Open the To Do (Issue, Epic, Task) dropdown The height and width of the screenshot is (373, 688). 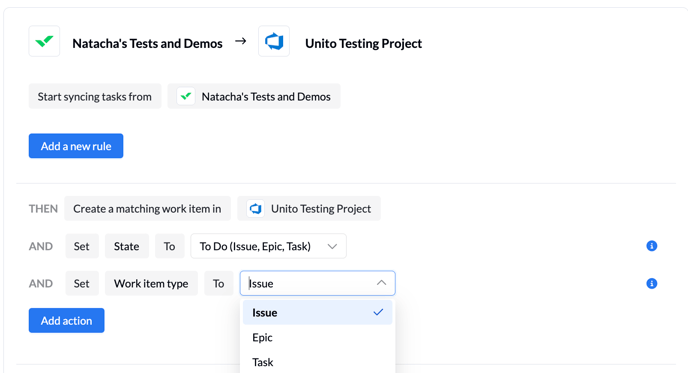tap(268, 246)
